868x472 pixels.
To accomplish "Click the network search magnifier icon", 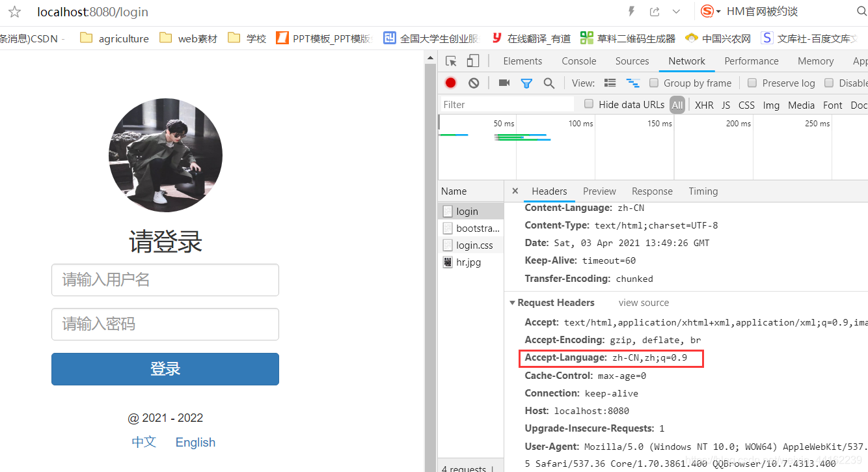I will tap(549, 83).
